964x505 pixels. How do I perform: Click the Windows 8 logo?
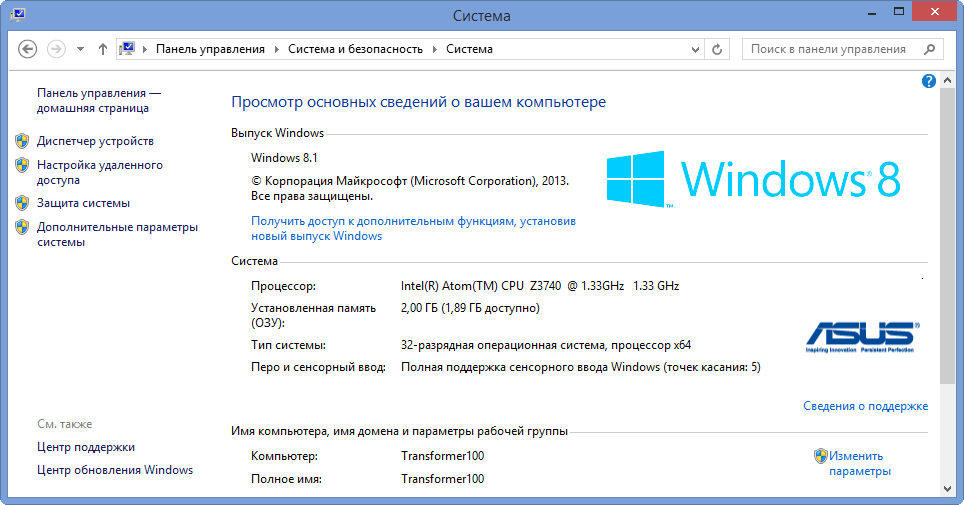tap(754, 179)
